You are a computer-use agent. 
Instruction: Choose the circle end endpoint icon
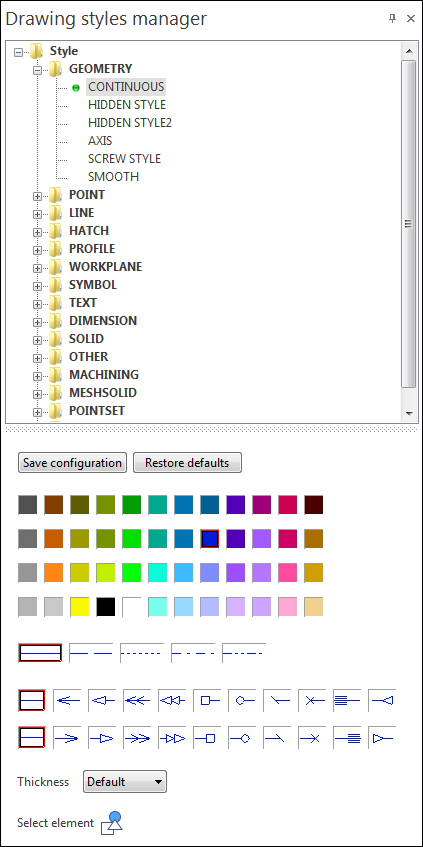pyautogui.click(x=243, y=737)
